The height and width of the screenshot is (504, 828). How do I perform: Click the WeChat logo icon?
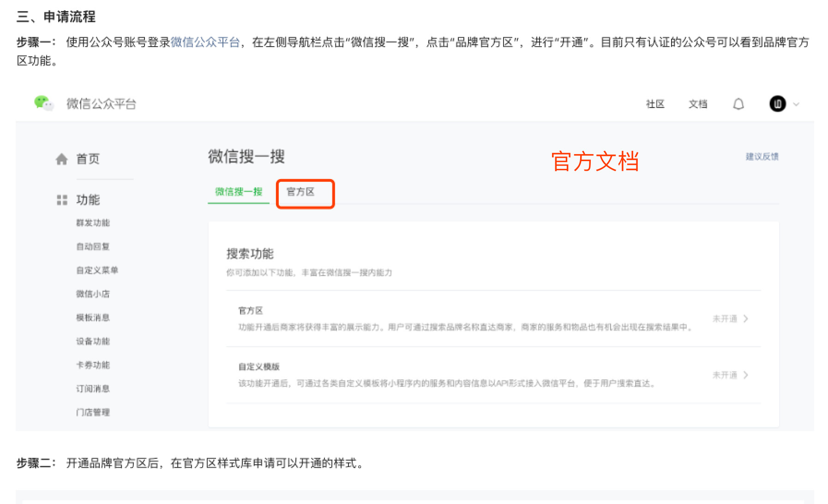[x=44, y=103]
